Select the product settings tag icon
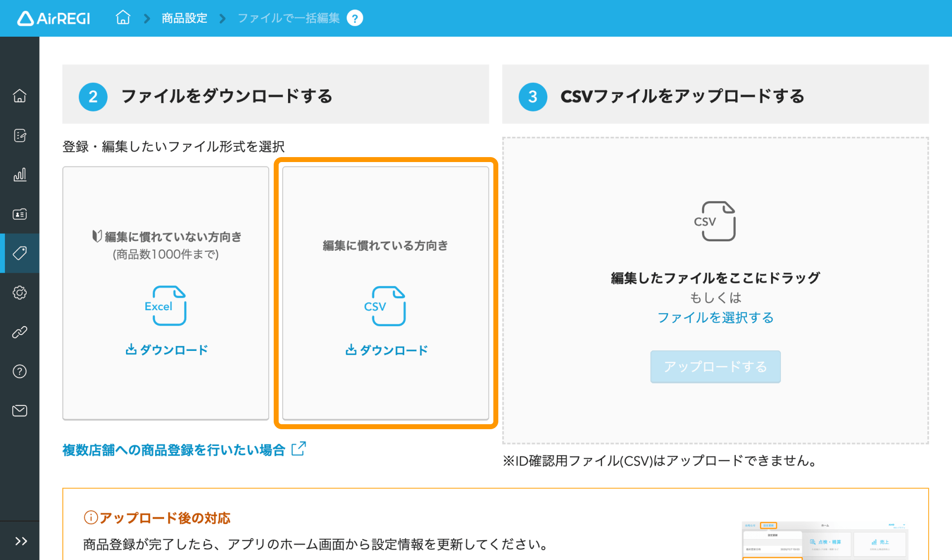 (x=20, y=253)
